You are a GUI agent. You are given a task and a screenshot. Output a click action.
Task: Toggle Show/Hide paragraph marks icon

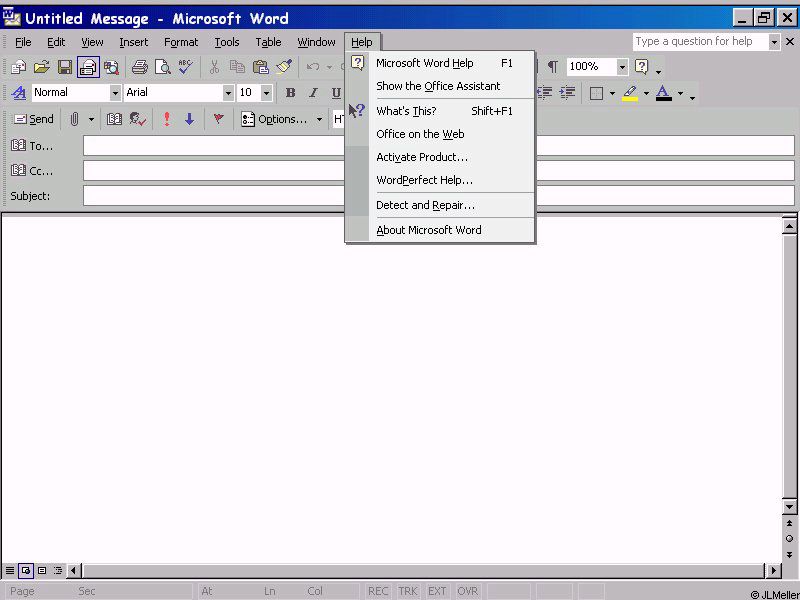coord(553,66)
